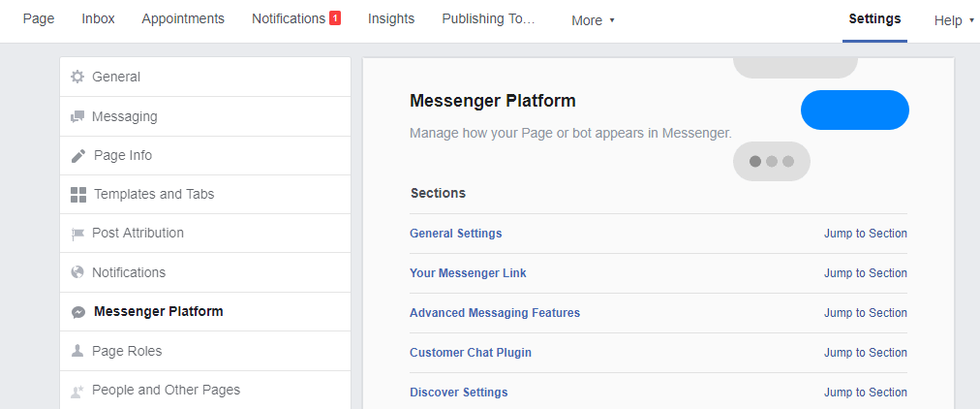980x409 pixels.
Task: Click the Templates and Tabs grid icon
Action: click(78, 195)
